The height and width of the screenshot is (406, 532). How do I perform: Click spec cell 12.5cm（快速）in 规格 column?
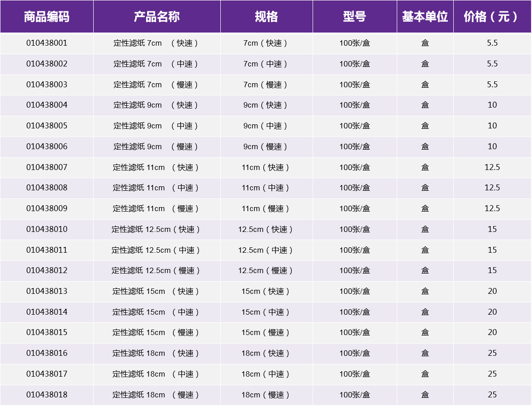point(266,229)
